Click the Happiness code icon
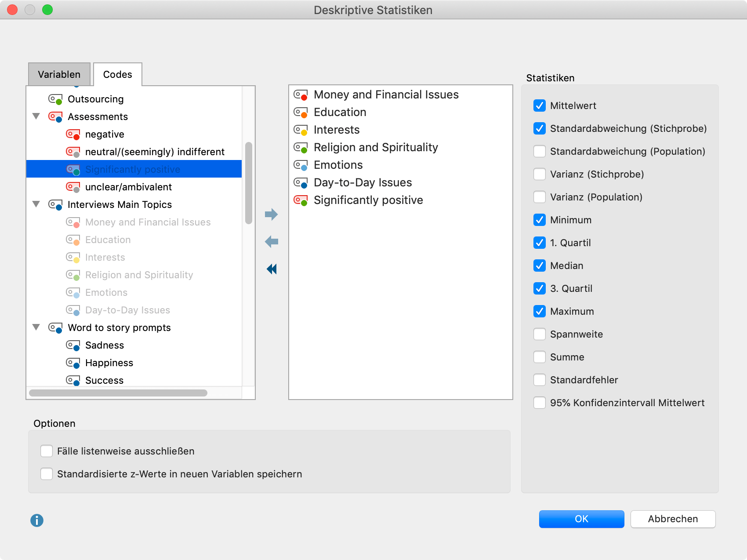Image resolution: width=747 pixels, height=560 pixels. [x=73, y=363]
